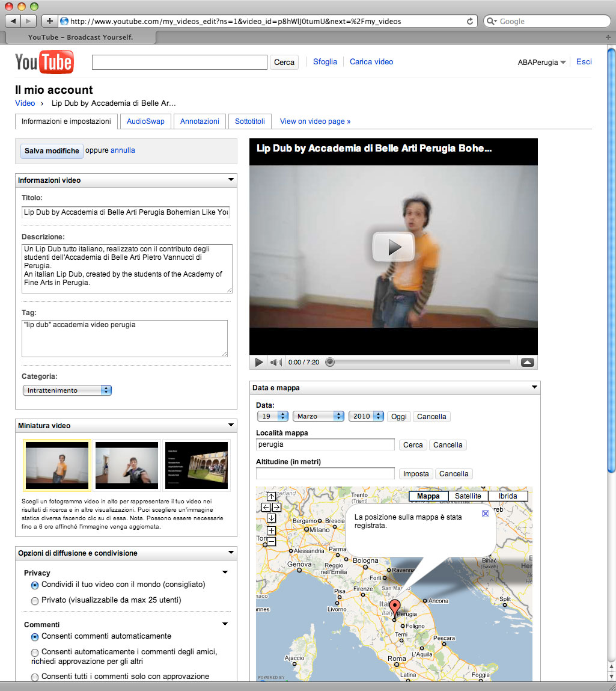Screen dimensions: 616x691
Task: Open the Categoria dropdown showing Intrattenimento
Action: (x=67, y=390)
